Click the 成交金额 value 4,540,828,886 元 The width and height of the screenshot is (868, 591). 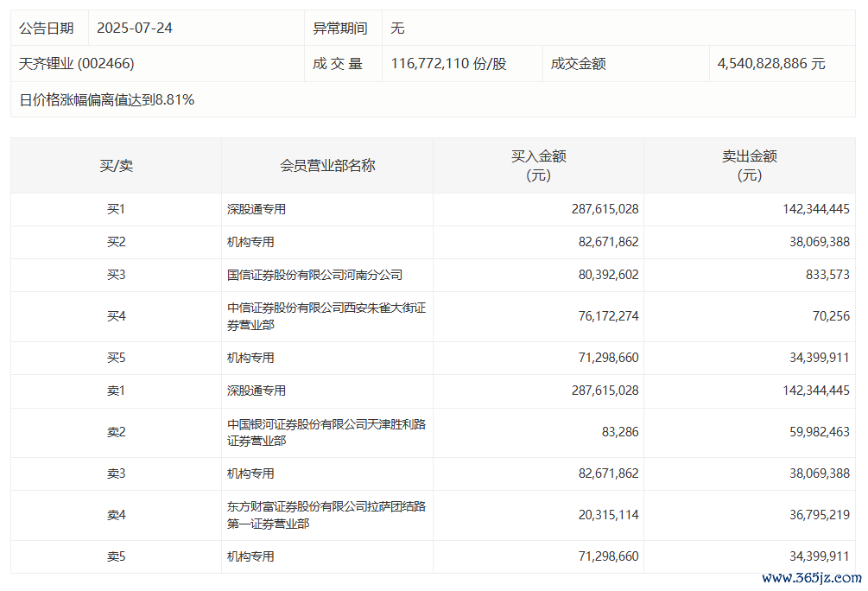click(771, 64)
